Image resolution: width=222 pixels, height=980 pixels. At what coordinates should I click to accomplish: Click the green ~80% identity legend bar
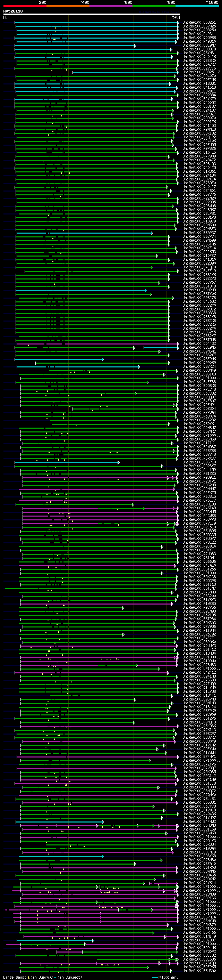(154, 6)
